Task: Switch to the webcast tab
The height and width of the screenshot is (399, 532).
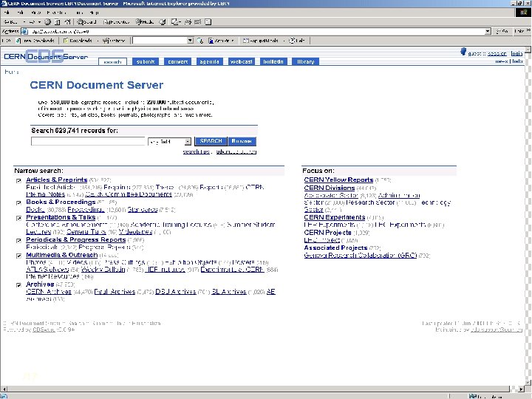Action: tap(241, 62)
